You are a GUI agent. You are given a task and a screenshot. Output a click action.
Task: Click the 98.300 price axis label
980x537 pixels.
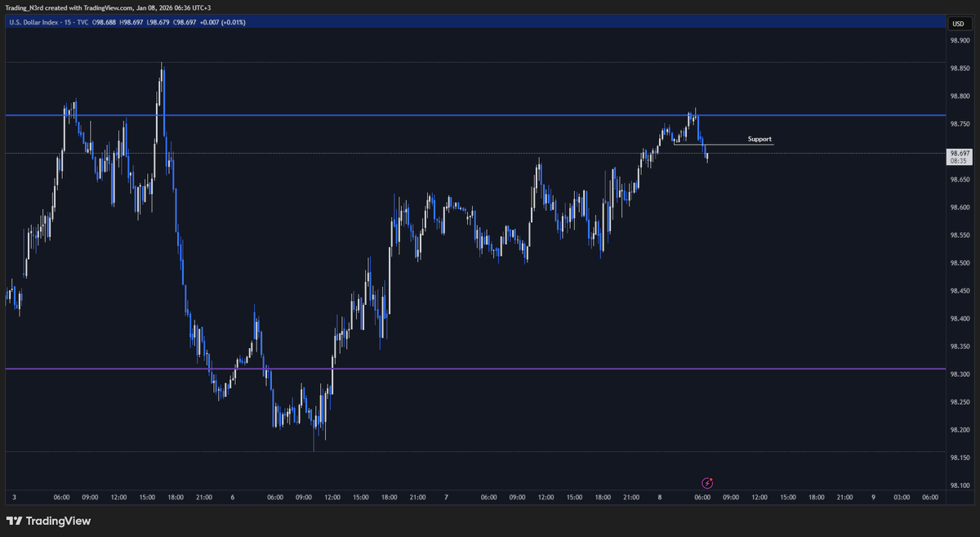[x=960, y=374]
